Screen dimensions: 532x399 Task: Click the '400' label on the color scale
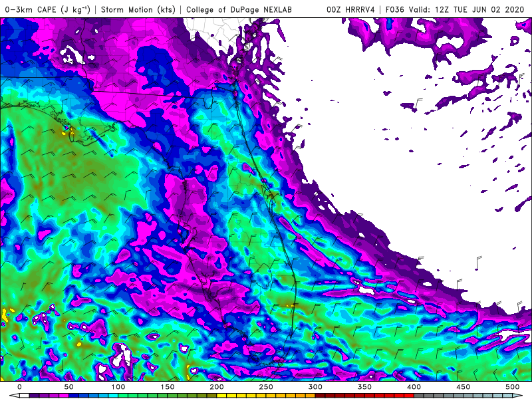pyautogui.click(x=414, y=387)
